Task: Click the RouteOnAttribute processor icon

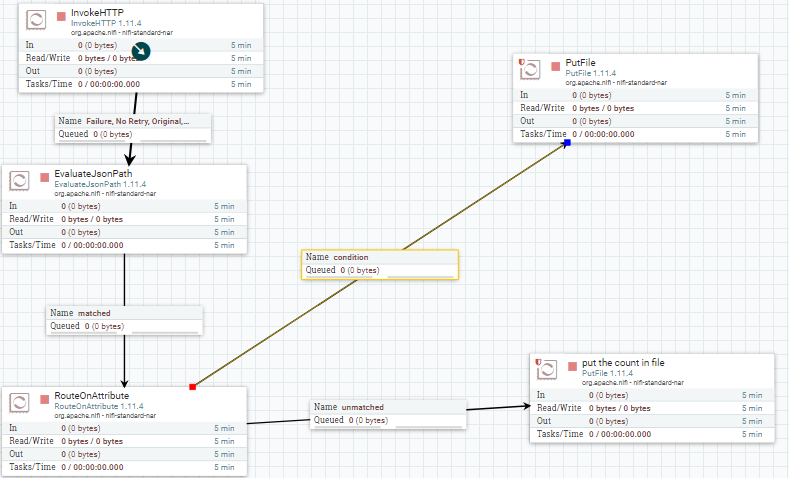Action: point(19,403)
